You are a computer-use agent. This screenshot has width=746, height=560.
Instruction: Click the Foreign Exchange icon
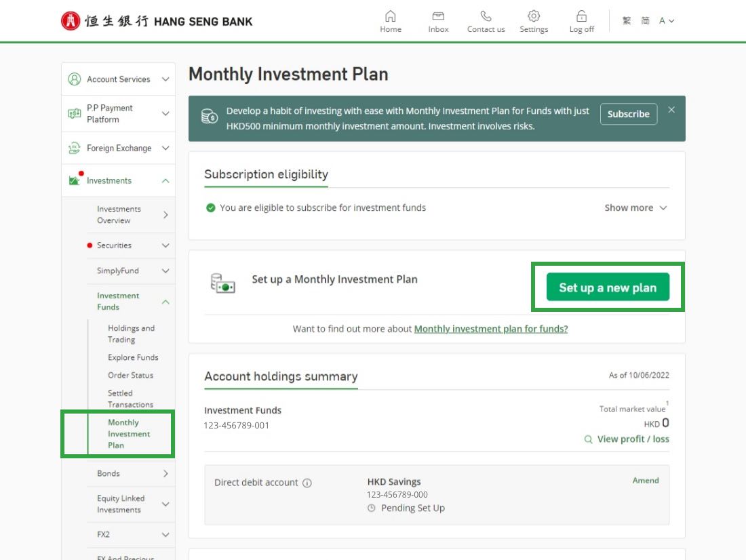(74, 148)
